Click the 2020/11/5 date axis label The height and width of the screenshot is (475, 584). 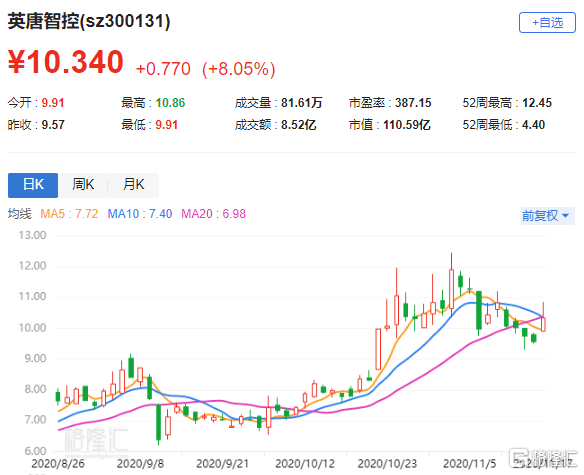(470, 464)
